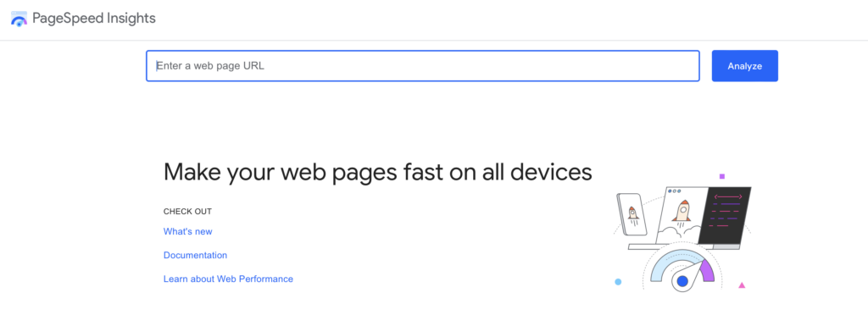Click the code brackets arrow in dark panel
Screen dimensions: 868x315
pyautogui.click(x=728, y=196)
